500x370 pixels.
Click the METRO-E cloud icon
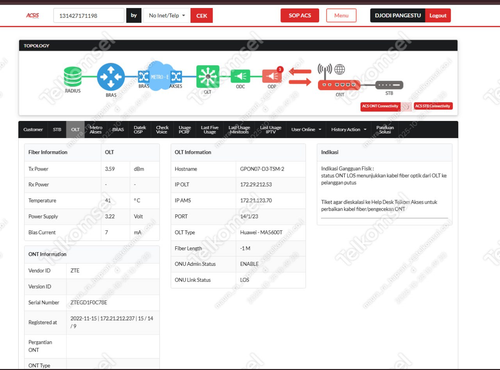coord(160,76)
